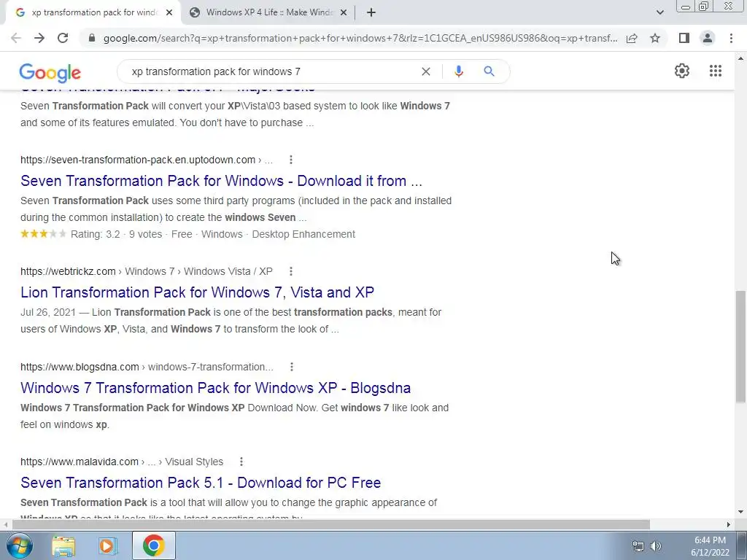Launch Windows Explorer from taskbar
Screen dimensions: 747x560
pyautogui.click(x=63, y=545)
